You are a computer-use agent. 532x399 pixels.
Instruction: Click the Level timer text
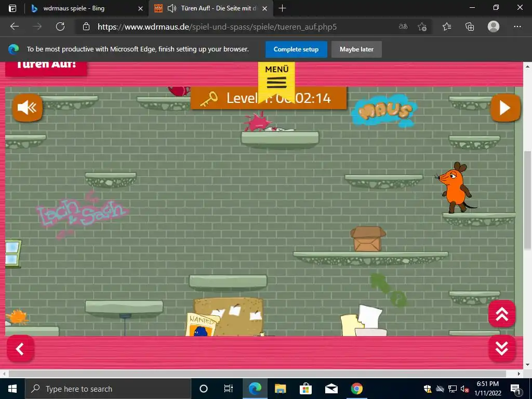click(278, 98)
